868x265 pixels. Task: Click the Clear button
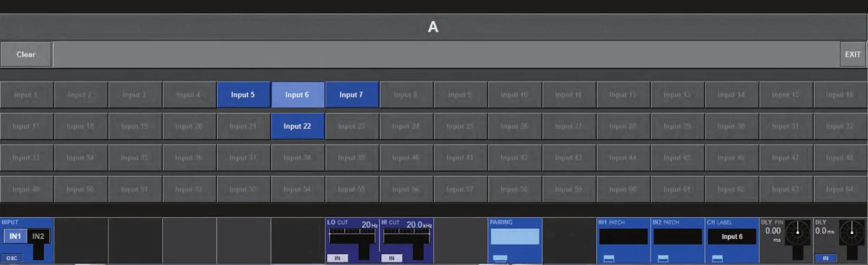coord(26,54)
